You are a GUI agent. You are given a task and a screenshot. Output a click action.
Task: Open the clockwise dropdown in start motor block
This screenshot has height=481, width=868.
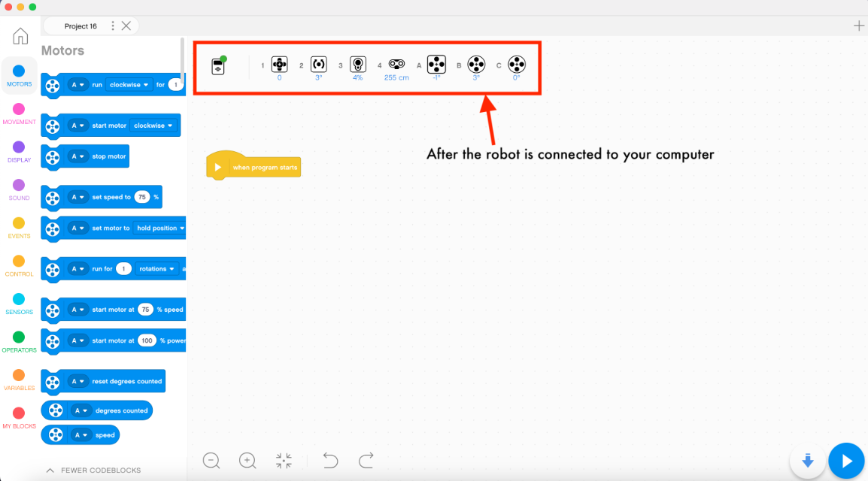pos(154,126)
